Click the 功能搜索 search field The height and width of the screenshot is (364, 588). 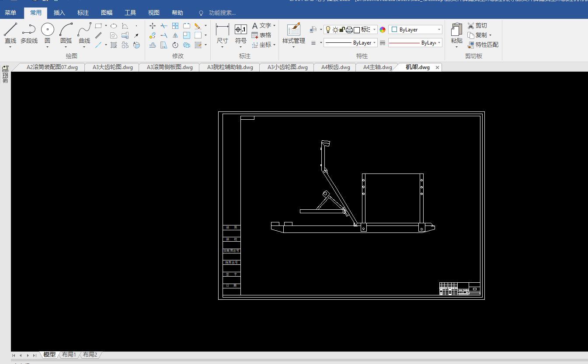click(222, 13)
